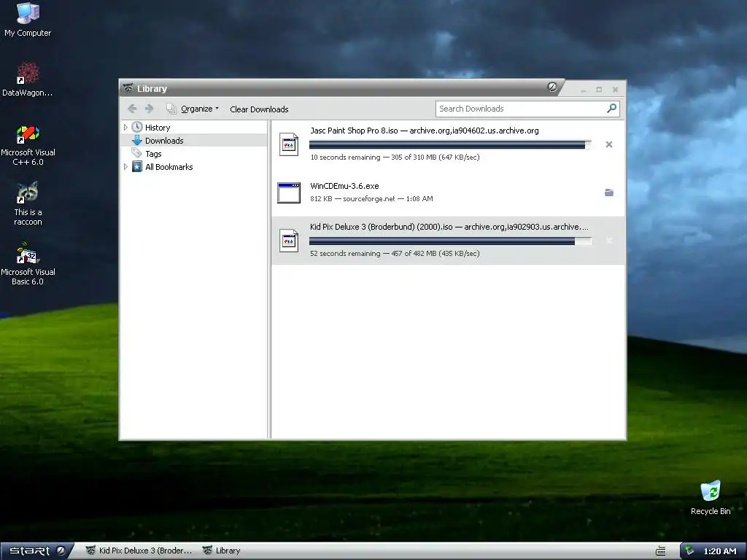Screen dimensions: 747x560
Task: Click the raccoon icon in Library titlebar
Action: pyautogui.click(x=128, y=88)
